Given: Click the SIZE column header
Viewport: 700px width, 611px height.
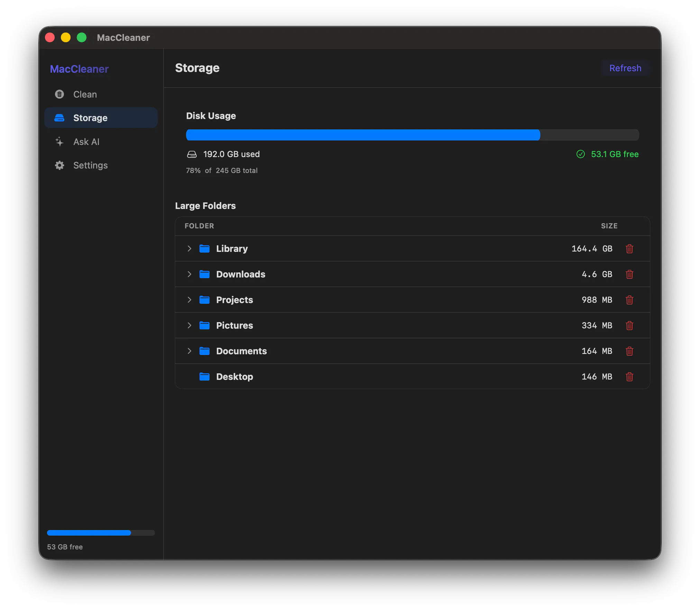Looking at the screenshot, I should click(609, 226).
